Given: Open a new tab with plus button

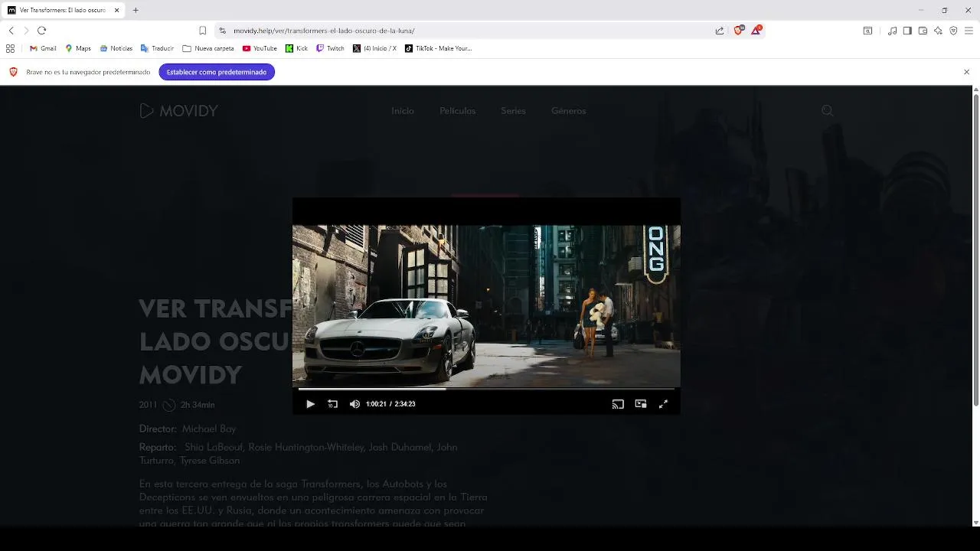Looking at the screenshot, I should (x=136, y=10).
